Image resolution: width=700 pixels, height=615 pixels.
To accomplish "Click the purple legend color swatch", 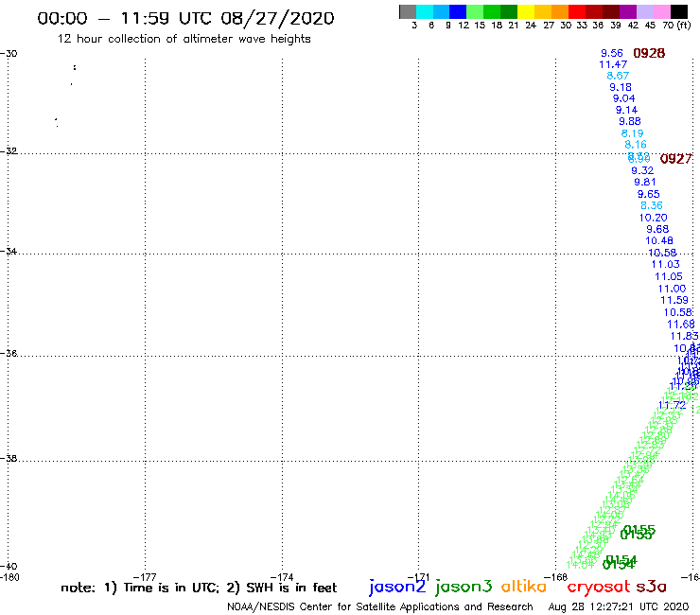I will pyautogui.click(x=628, y=11).
